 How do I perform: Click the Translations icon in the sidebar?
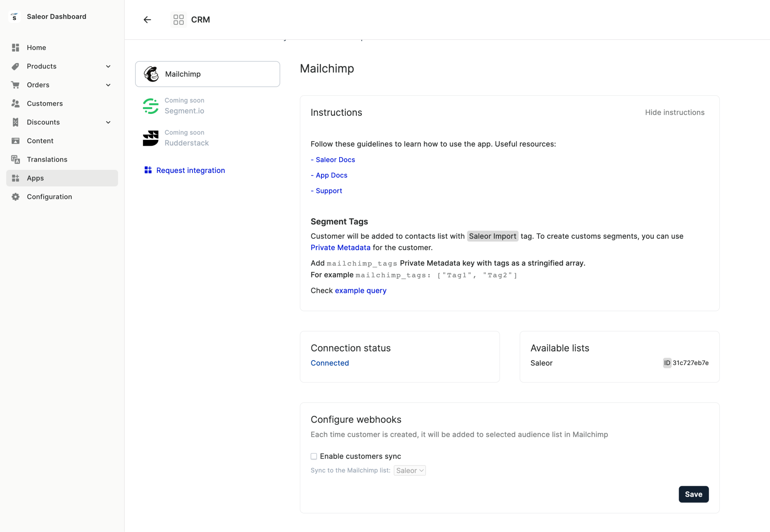(x=15, y=159)
